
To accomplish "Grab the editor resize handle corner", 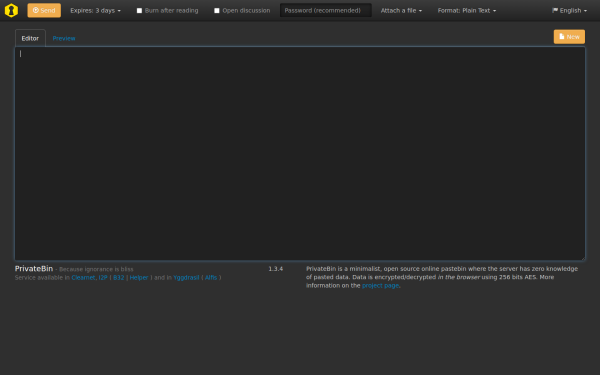I will point(583,258).
